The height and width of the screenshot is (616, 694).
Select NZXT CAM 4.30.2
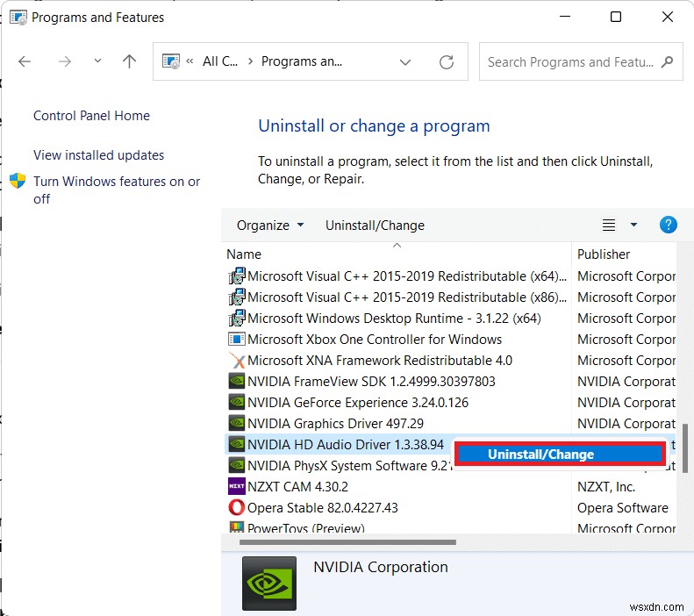coord(297,487)
